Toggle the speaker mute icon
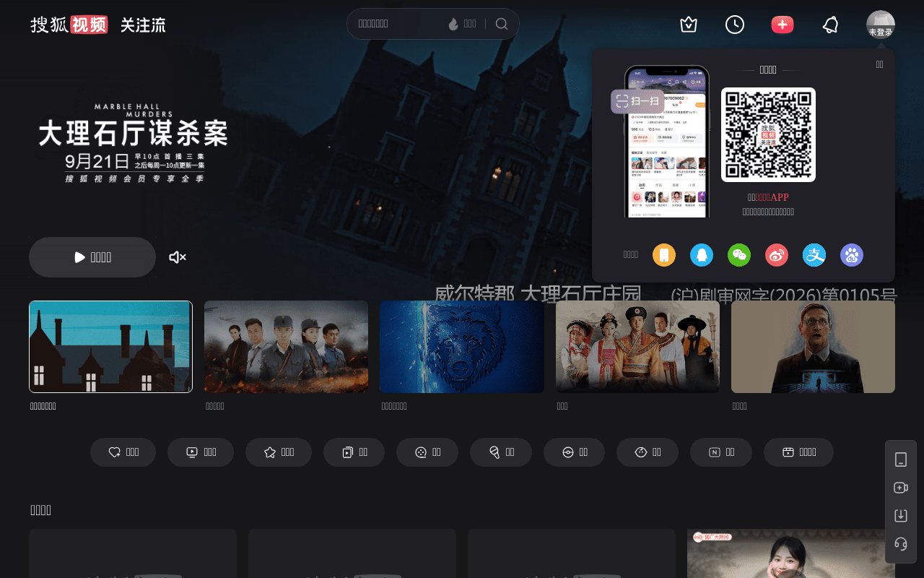924x578 pixels. tap(178, 257)
